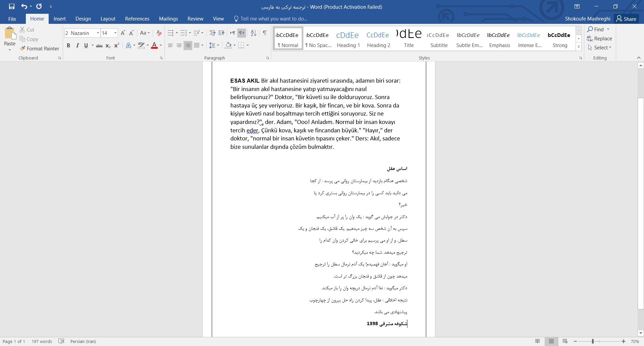The width and height of the screenshot is (644, 346).
Task: Toggle subscript formatting
Action: pyautogui.click(x=108, y=45)
